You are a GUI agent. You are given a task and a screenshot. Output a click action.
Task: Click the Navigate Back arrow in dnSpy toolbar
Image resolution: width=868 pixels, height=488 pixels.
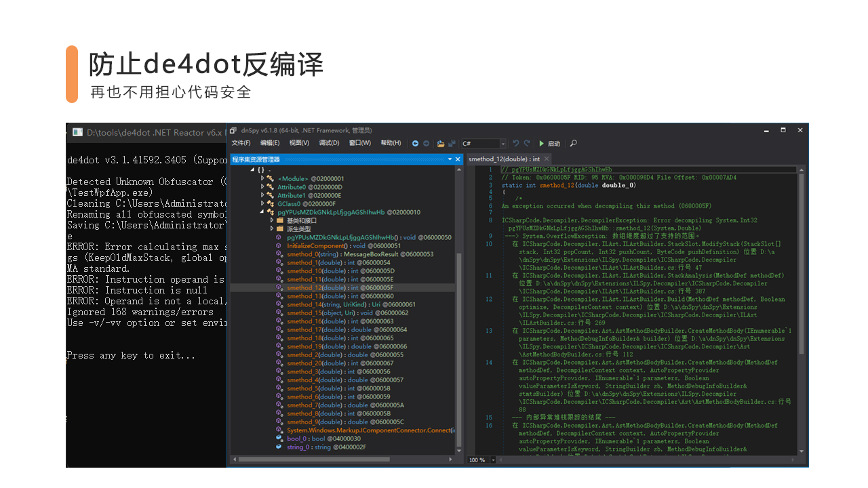coord(415,144)
